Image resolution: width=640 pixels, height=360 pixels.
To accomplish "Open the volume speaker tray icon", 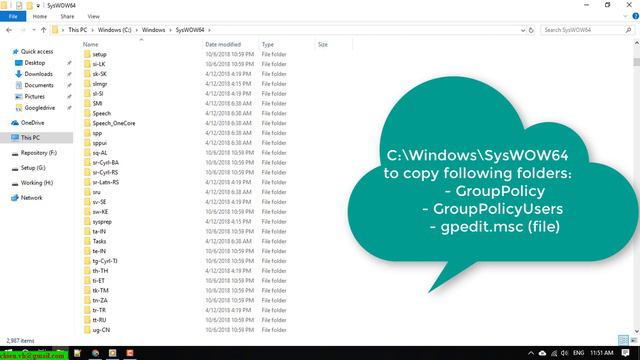I will pos(564,353).
